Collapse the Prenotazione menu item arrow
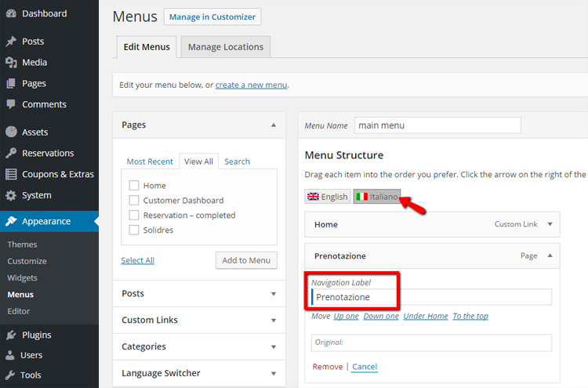 [x=550, y=256]
